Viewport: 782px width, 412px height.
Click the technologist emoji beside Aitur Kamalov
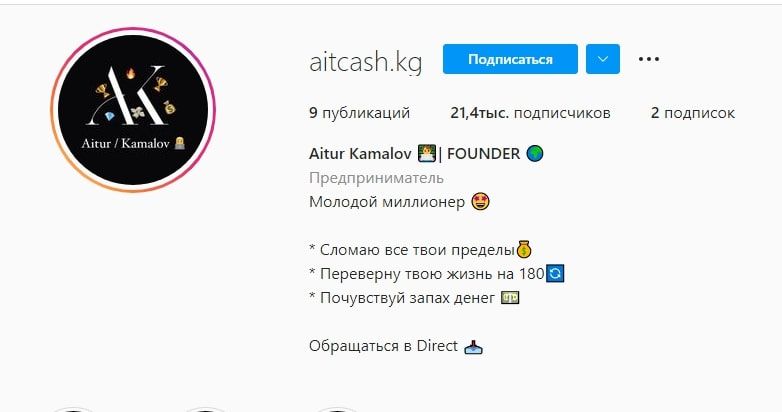click(426, 154)
